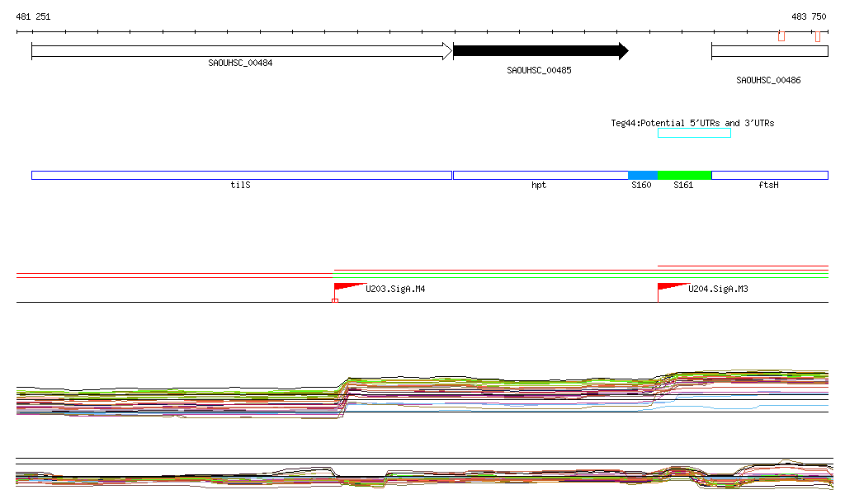845x504 pixels.
Task: Click the U203.SigA.M4 text label
Action: (x=395, y=290)
